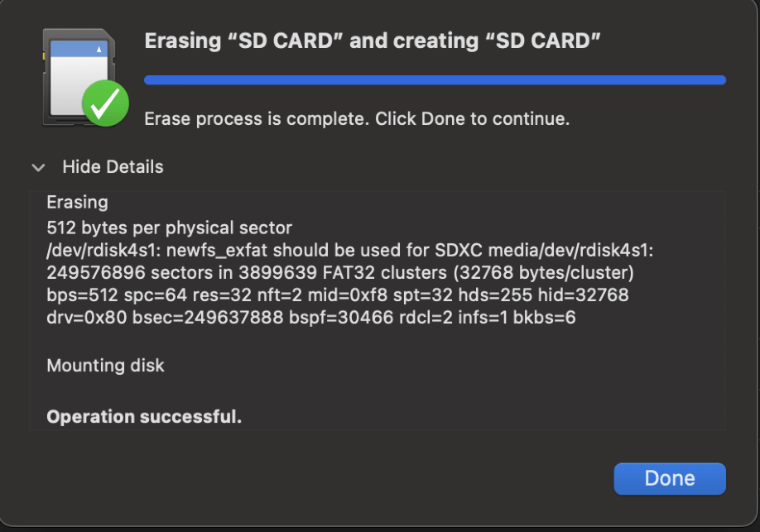Image resolution: width=760 pixels, height=532 pixels.
Task: Click the Hide Details label
Action: (113, 166)
